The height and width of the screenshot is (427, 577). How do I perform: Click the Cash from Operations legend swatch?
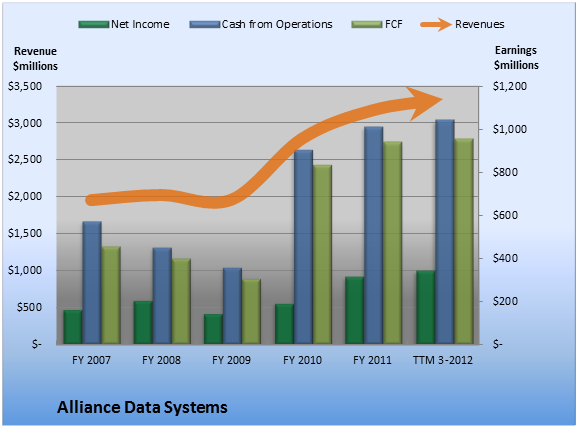pyautogui.click(x=205, y=25)
